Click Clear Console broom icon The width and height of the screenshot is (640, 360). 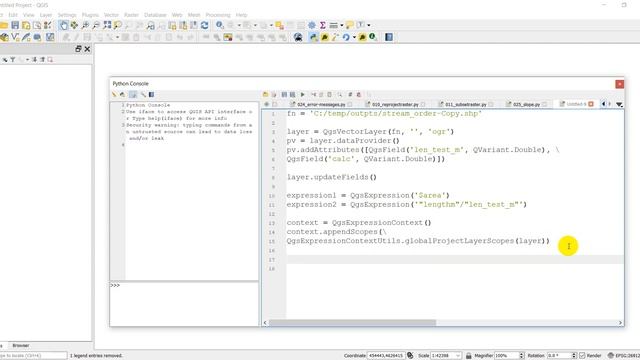[114, 95]
